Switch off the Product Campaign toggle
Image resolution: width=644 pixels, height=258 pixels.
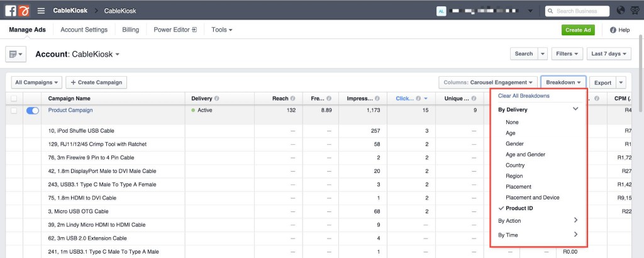(x=33, y=111)
